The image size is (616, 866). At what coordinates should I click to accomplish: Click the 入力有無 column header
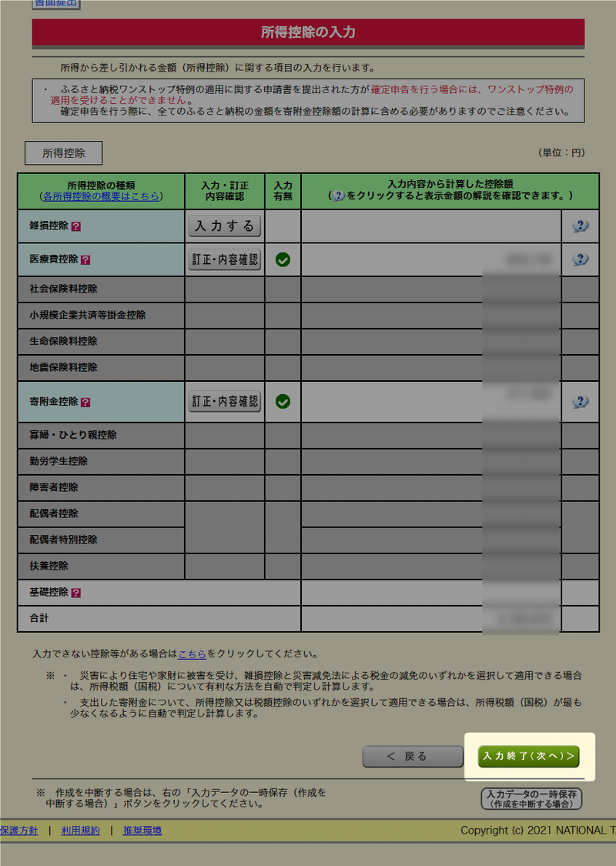(x=283, y=191)
